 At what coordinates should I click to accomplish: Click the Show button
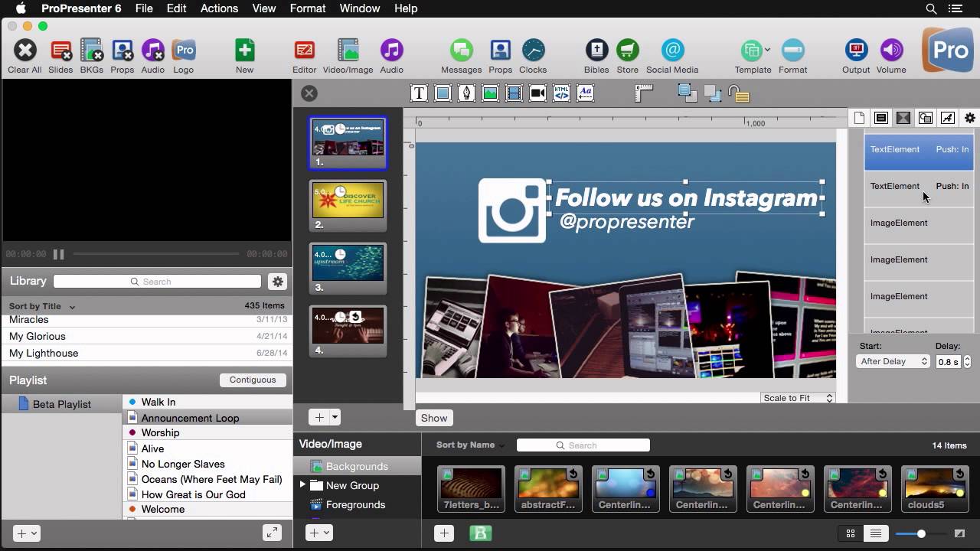433,418
